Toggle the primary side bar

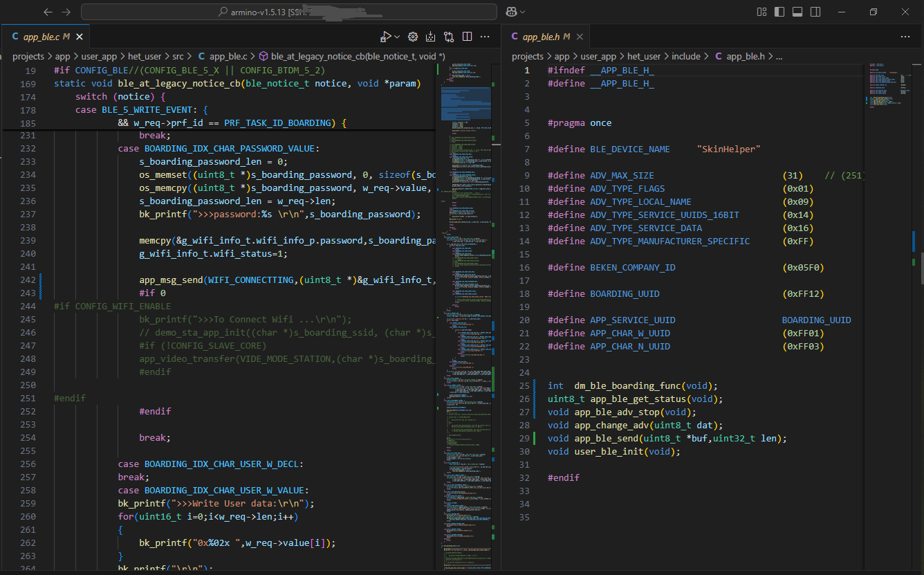coord(779,12)
